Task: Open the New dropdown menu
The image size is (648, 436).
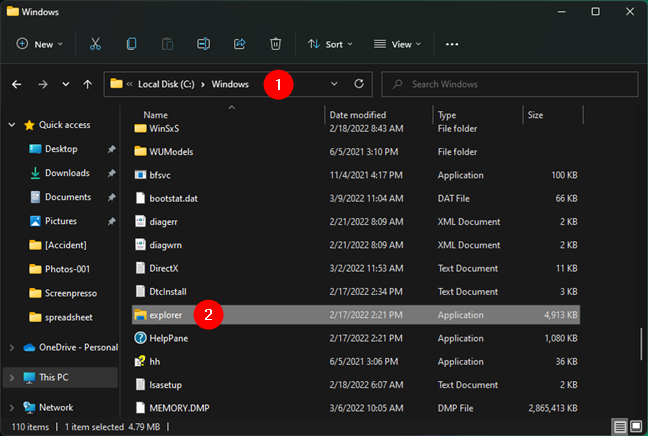Action: point(39,44)
